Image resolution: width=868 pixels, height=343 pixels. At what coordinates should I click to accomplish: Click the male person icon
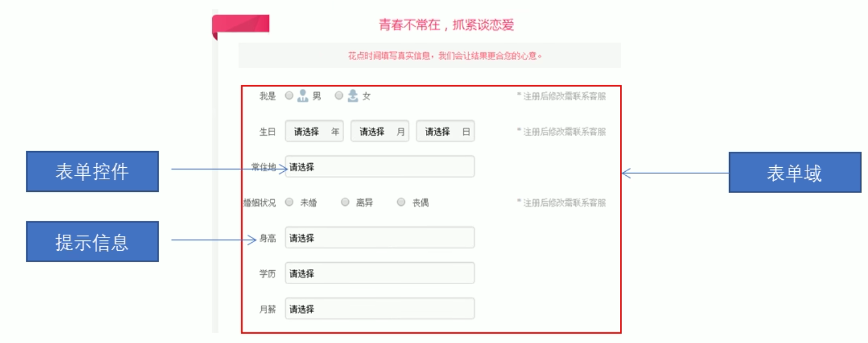tap(304, 96)
